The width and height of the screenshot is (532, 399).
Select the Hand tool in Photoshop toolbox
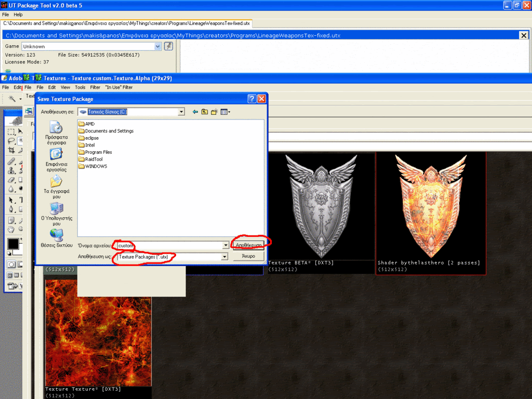(11, 229)
